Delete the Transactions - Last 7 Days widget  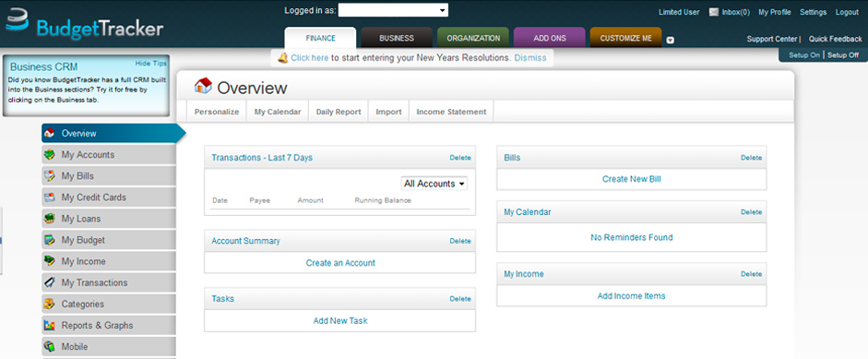click(x=460, y=158)
